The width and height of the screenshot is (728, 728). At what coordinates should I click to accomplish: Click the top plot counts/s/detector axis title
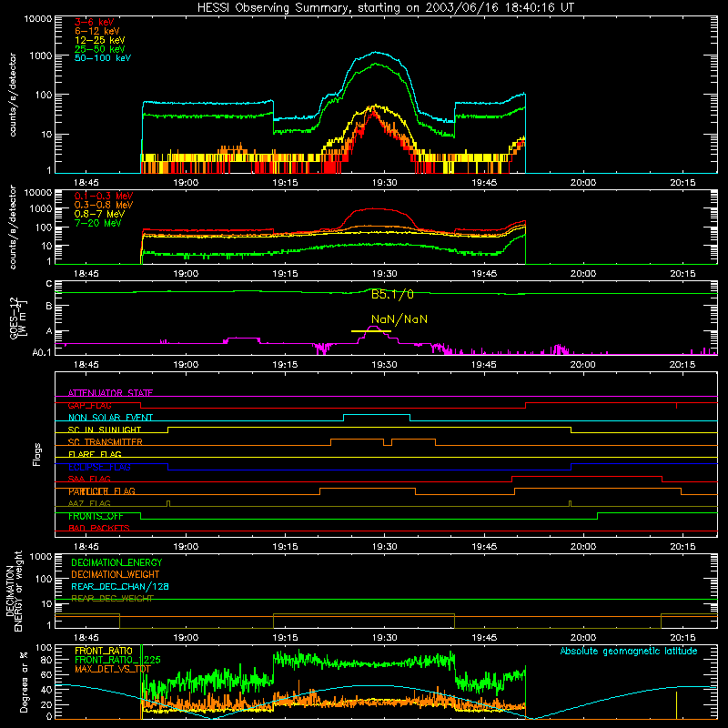point(13,95)
